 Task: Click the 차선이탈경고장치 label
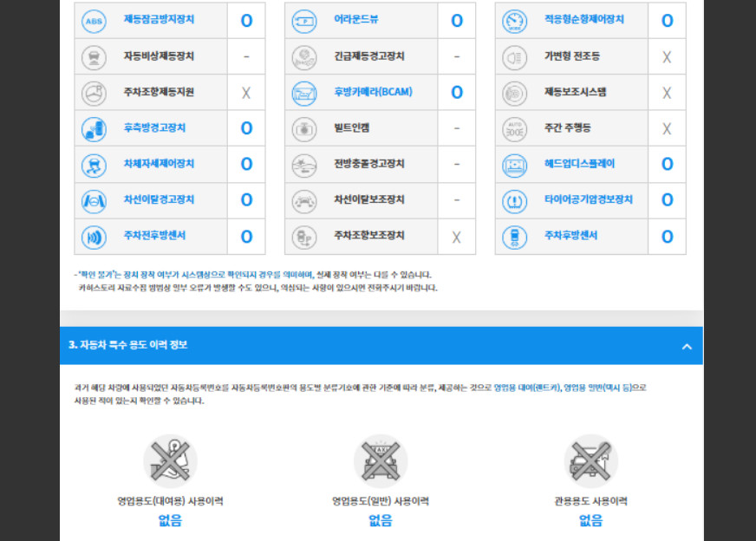coord(159,199)
